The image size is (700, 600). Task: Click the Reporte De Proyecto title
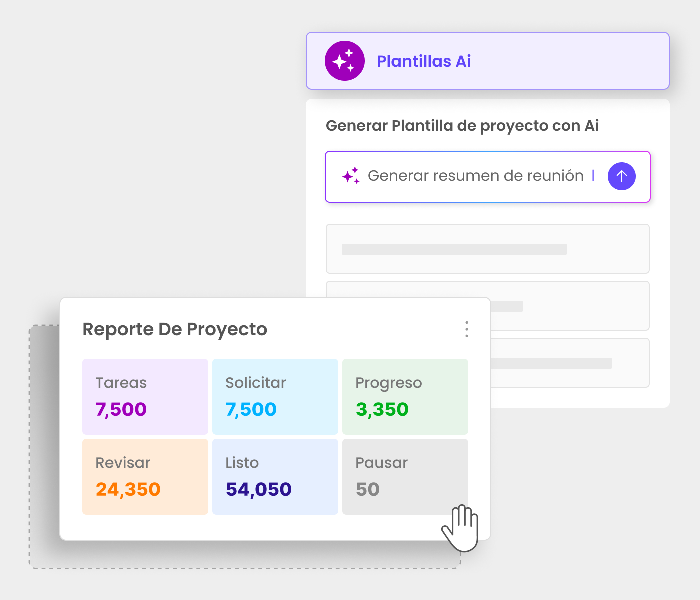pyautogui.click(x=175, y=329)
